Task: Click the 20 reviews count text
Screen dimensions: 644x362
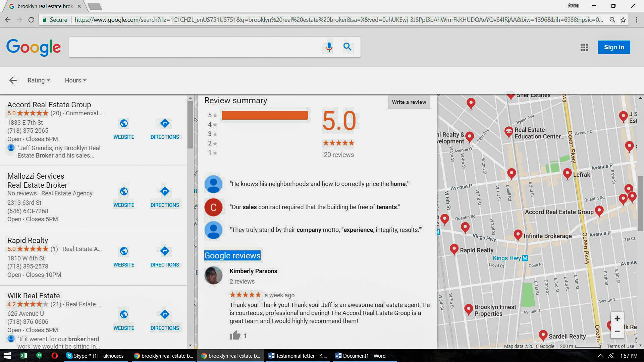Action: tap(339, 155)
